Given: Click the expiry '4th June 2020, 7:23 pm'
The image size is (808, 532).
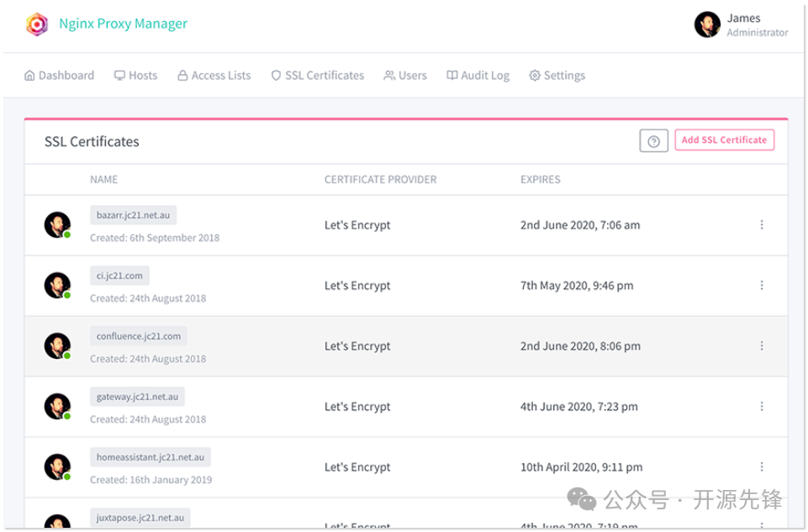Looking at the screenshot, I should (578, 407).
